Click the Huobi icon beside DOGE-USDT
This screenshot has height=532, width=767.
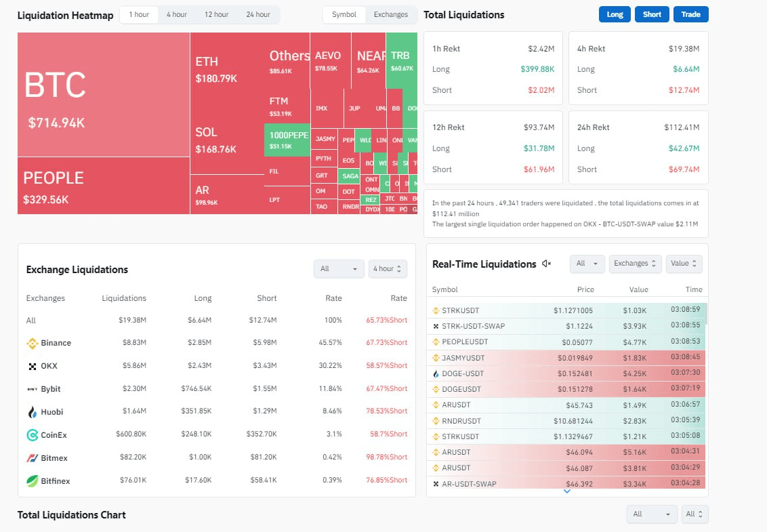click(x=436, y=374)
